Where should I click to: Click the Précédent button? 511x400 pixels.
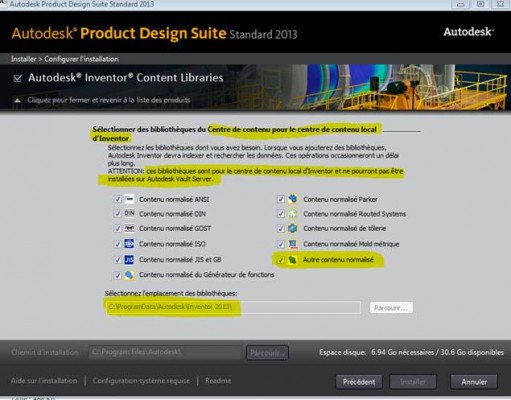359,382
